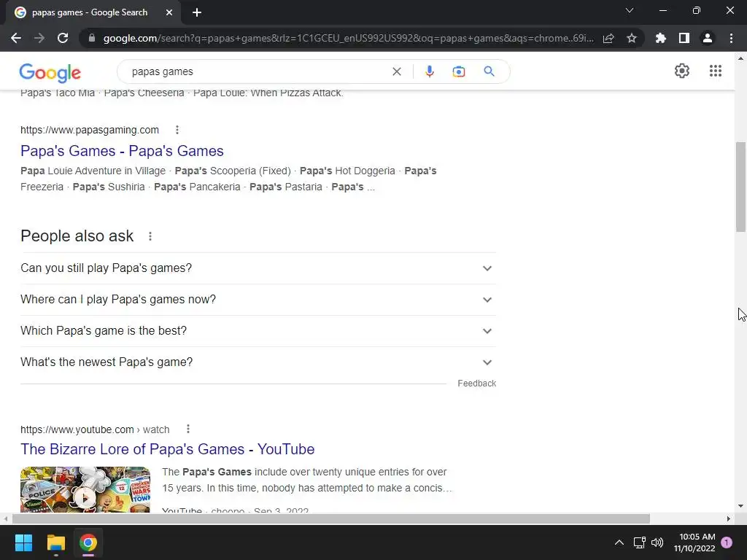
Task: Reload the current page
Action: pyautogui.click(x=63, y=38)
